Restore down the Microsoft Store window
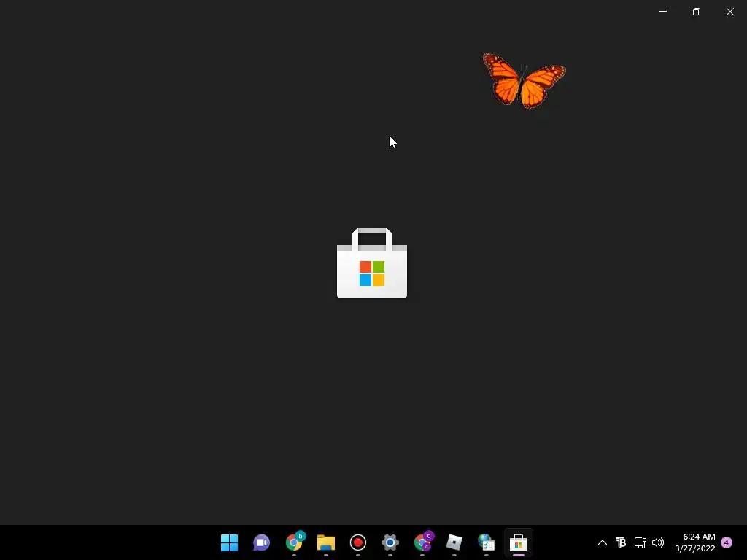 697,12
